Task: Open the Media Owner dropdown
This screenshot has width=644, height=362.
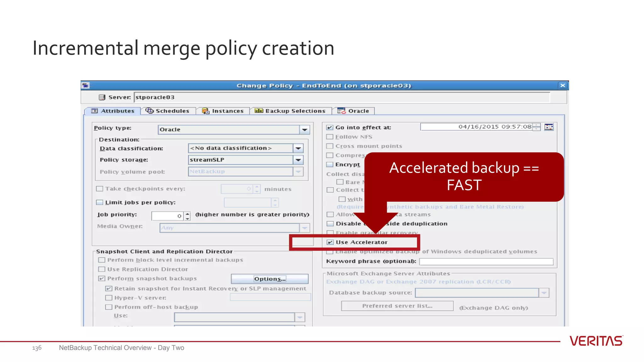Action: 304,228
